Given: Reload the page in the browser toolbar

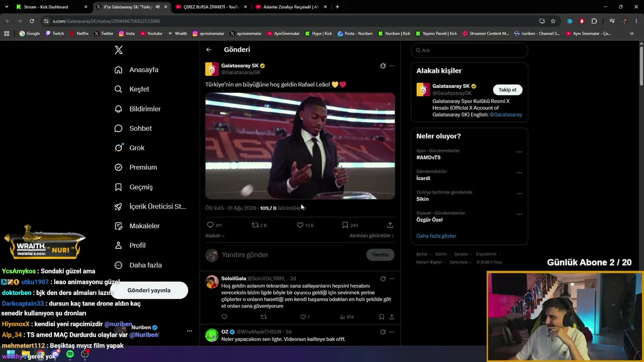Looking at the screenshot, I should pos(32,21).
